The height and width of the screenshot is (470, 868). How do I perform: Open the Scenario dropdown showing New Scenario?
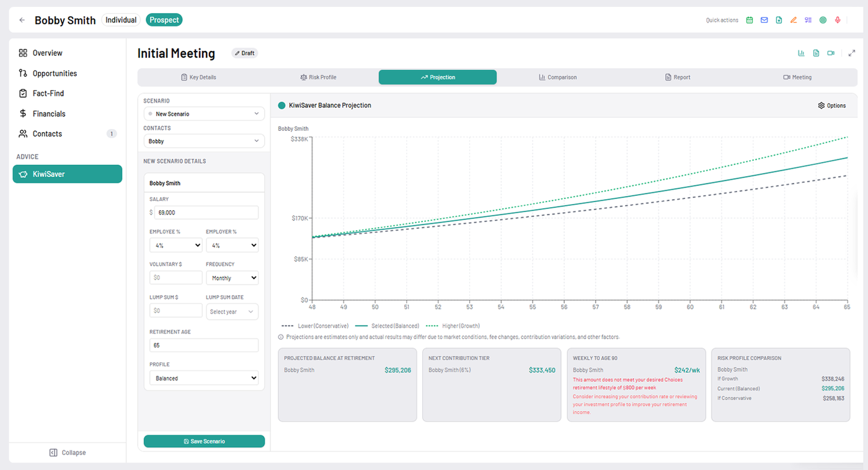tap(204, 113)
